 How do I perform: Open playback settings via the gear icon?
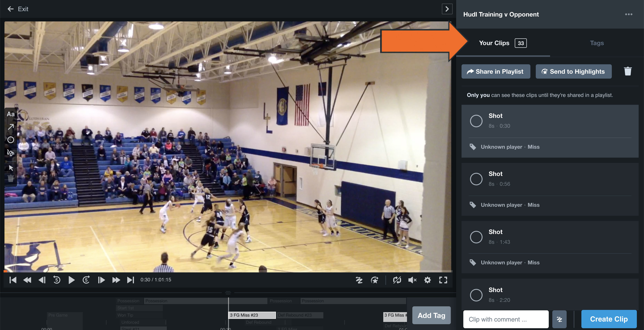(x=428, y=280)
